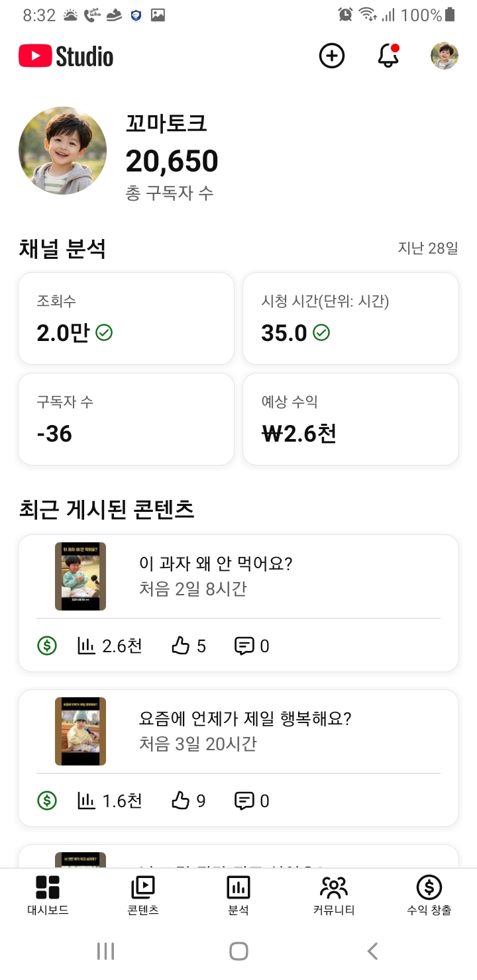Tap monetization dollar icon on first video
The height and width of the screenshot is (980, 477).
pos(47,646)
